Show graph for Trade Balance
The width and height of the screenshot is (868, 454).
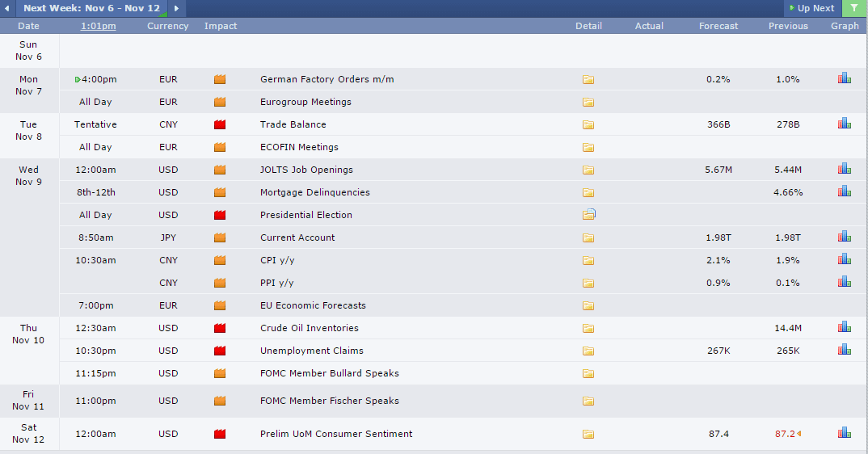pyautogui.click(x=845, y=124)
